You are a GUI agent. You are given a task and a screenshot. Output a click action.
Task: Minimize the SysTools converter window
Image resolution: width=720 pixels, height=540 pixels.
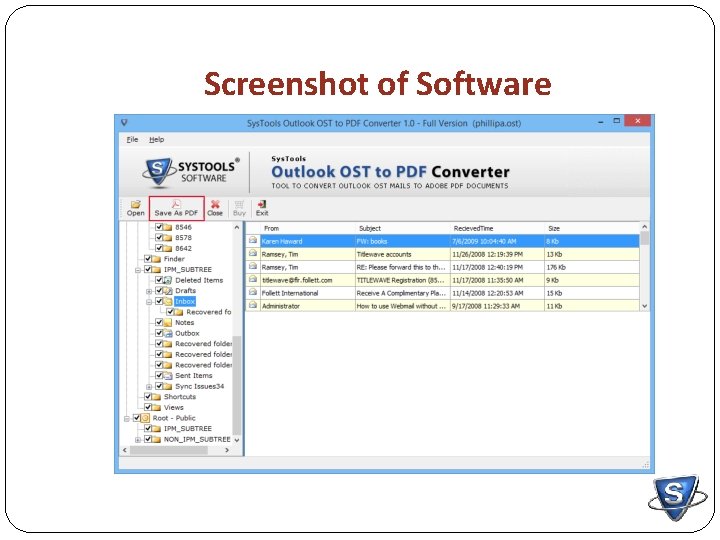click(x=601, y=122)
